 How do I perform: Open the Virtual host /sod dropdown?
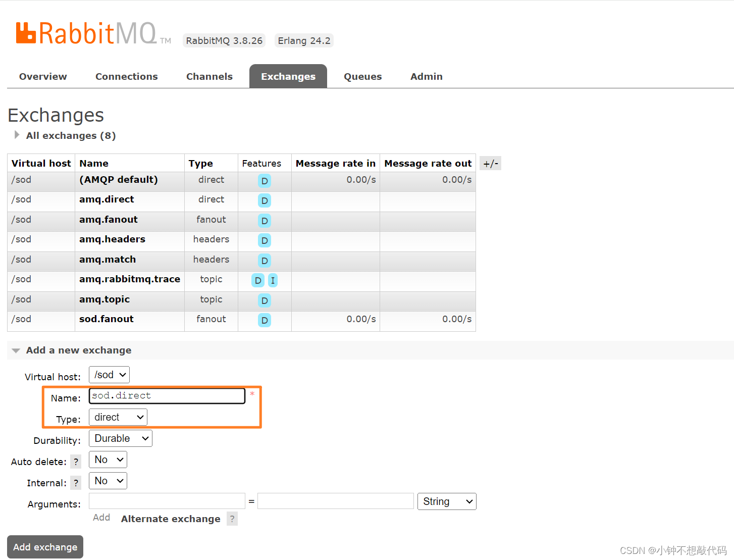[x=109, y=375]
